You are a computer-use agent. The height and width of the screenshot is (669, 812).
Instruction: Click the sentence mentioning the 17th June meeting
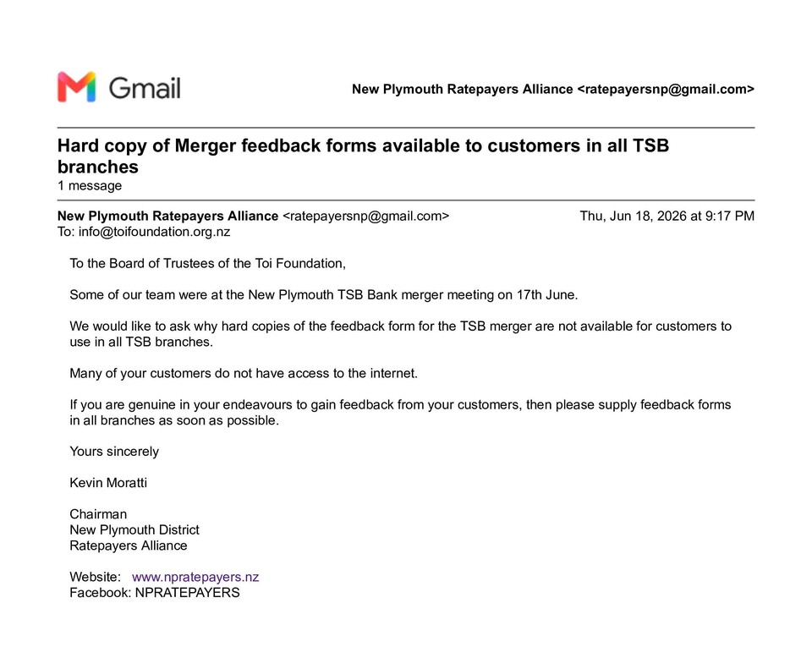tap(324, 294)
